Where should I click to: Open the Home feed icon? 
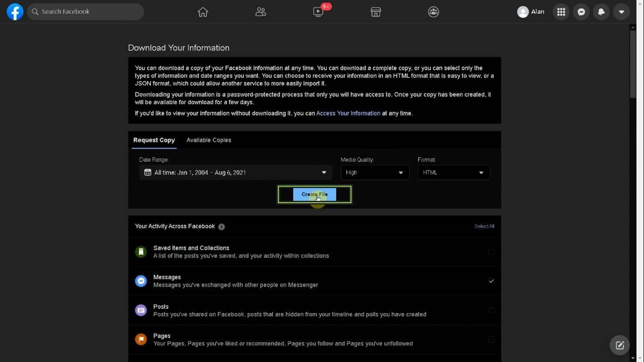click(203, 12)
